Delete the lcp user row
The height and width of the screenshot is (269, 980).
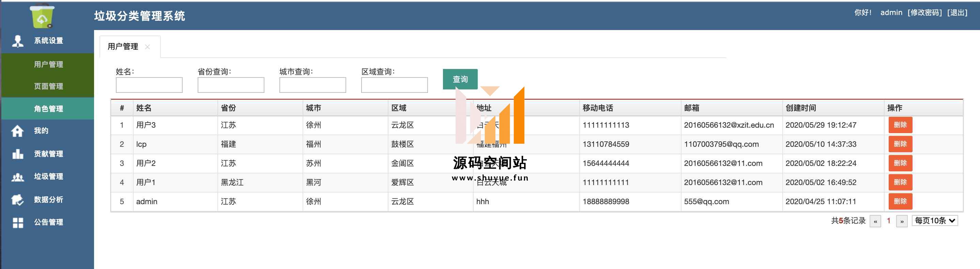[x=900, y=144]
